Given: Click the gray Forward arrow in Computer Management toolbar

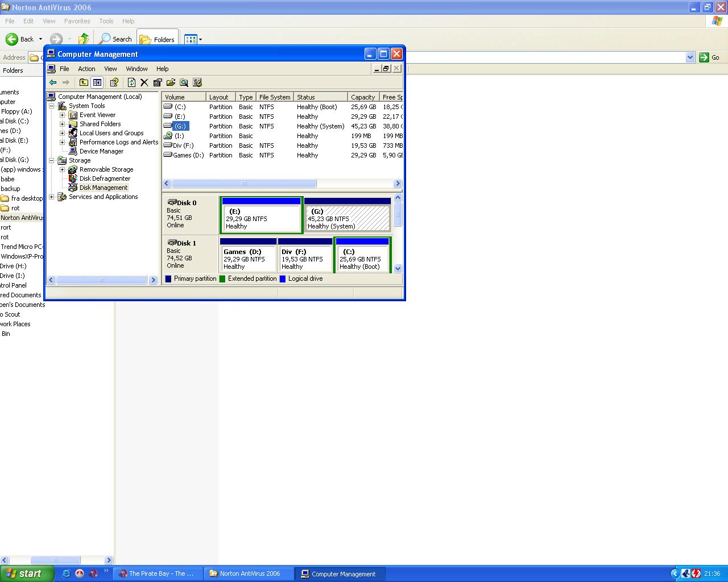Looking at the screenshot, I should (x=66, y=82).
